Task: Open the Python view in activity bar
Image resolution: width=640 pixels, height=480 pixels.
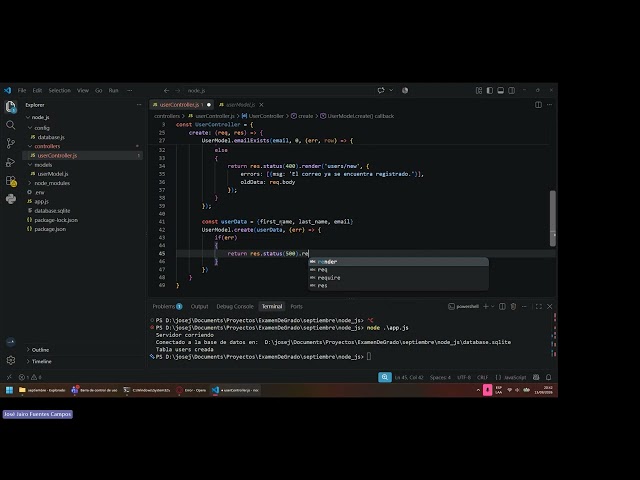Action: point(11,199)
